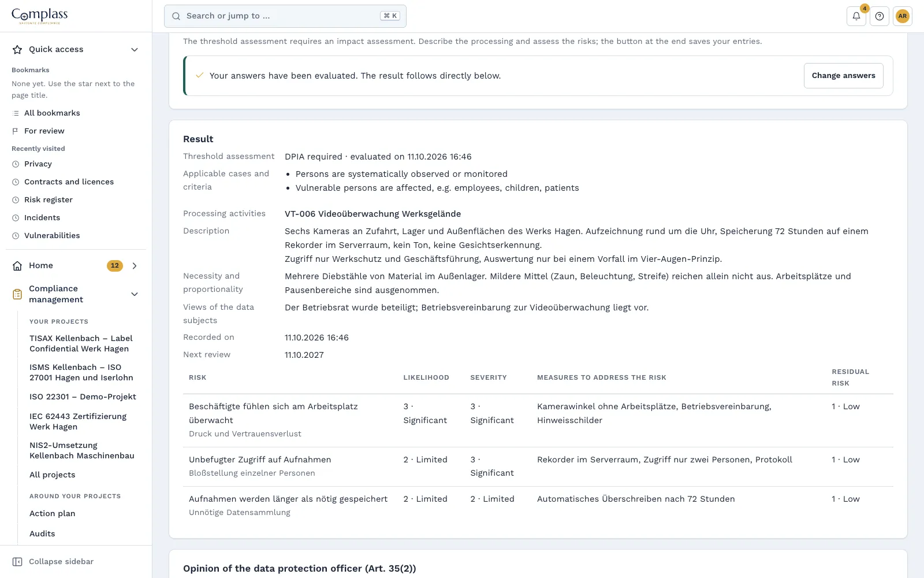Image resolution: width=924 pixels, height=578 pixels.
Task: Click the Home house icon
Action: pos(17,266)
